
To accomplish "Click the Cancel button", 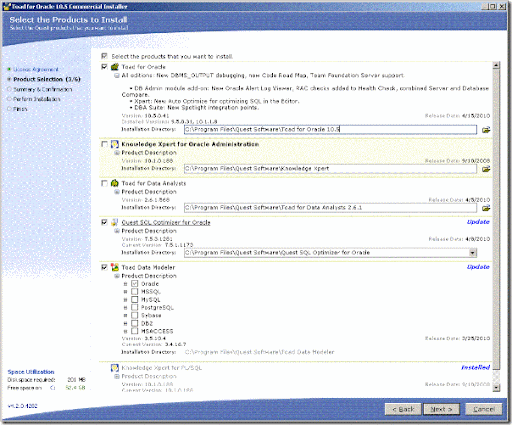I will [x=484, y=409].
